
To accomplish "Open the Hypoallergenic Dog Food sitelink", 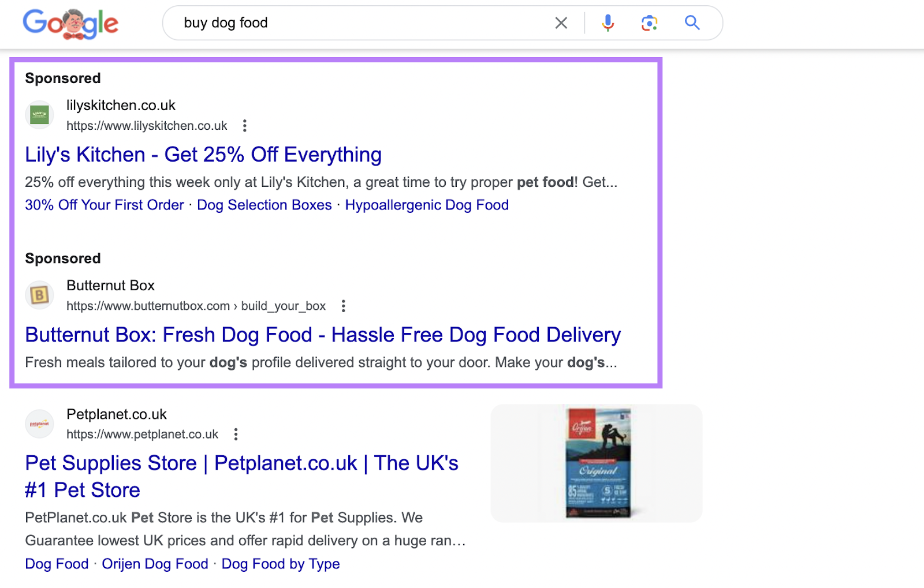I will [x=427, y=205].
